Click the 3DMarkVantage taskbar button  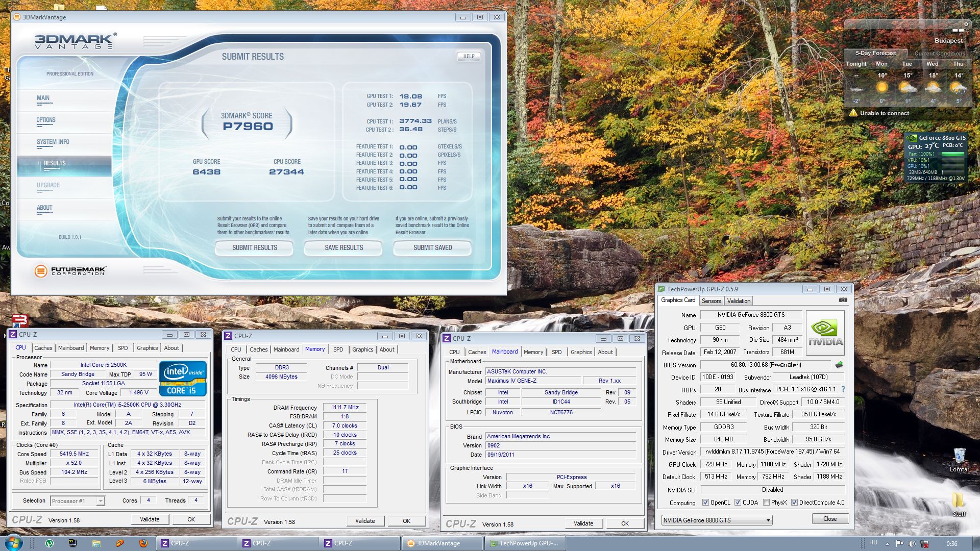point(443,543)
